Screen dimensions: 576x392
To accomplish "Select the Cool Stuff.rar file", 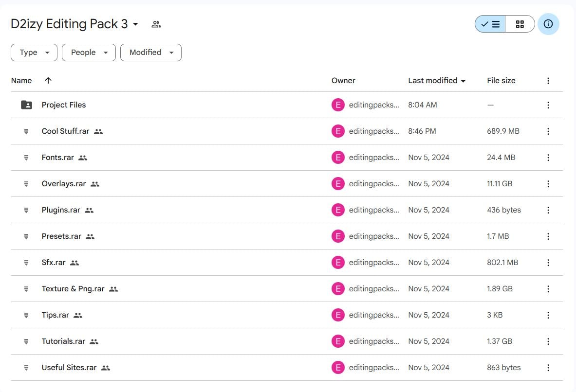I will pyautogui.click(x=65, y=131).
